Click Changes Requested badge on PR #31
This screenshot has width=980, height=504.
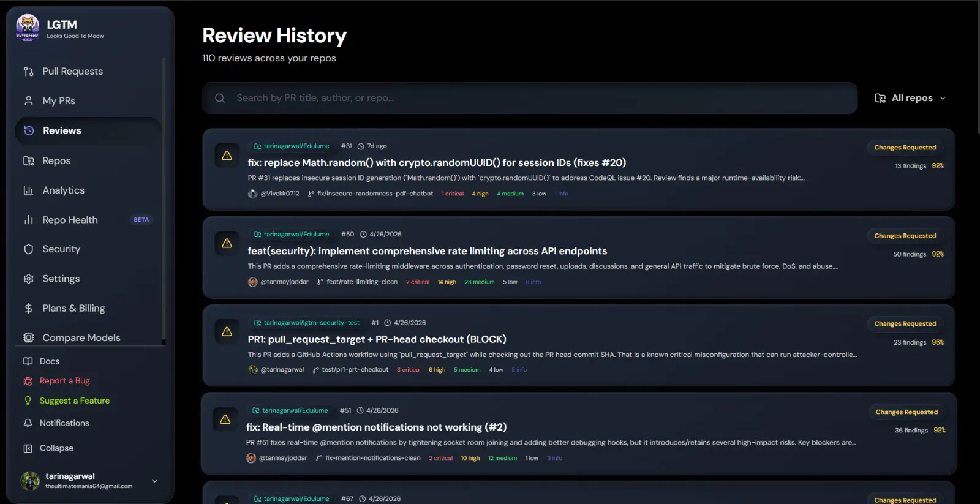click(x=905, y=148)
